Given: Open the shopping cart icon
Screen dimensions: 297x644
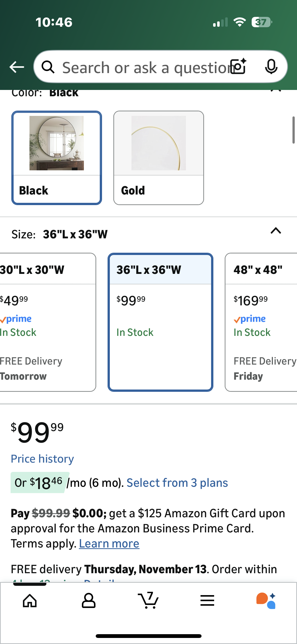Looking at the screenshot, I should pyautogui.click(x=148, y=601).
